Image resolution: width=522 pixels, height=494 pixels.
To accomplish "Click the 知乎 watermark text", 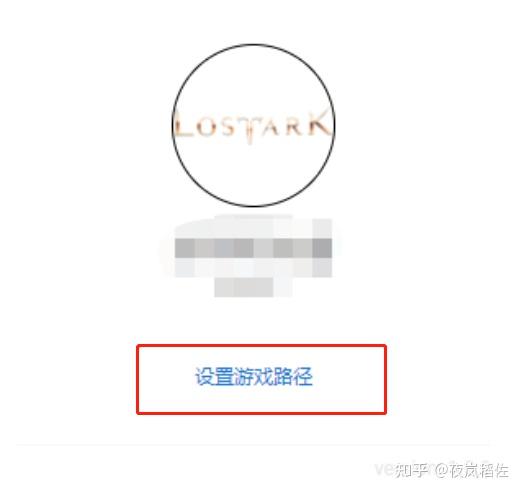I will click(x=412, y=470).
